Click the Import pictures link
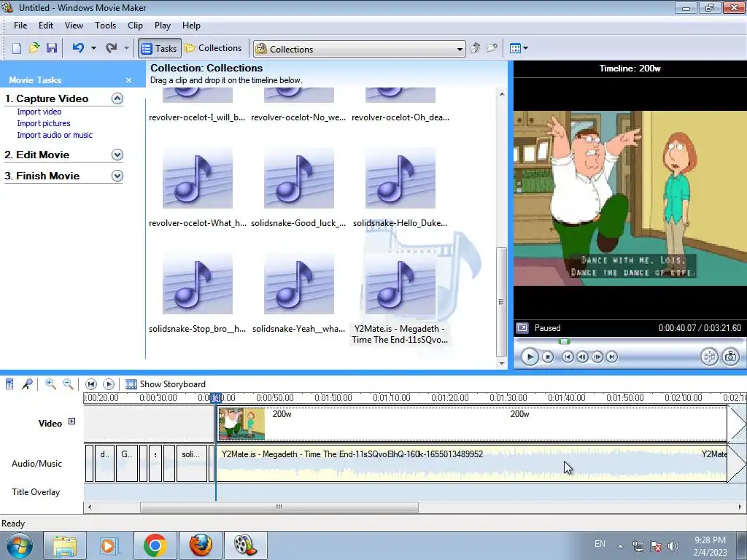The width and height of the screenshot is (747, 560). pyautogui.click(x=43, y=123)
